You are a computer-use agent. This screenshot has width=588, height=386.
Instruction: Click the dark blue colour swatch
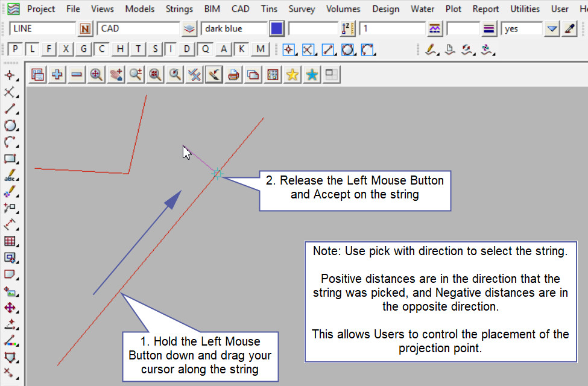[x=277, y=29]
